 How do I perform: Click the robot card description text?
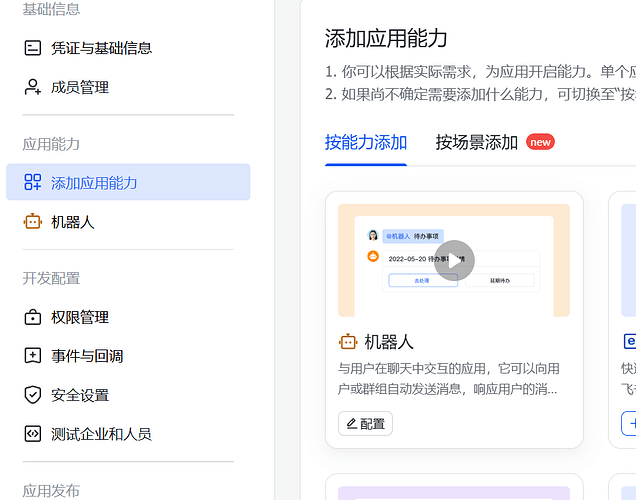pos(448,379)
